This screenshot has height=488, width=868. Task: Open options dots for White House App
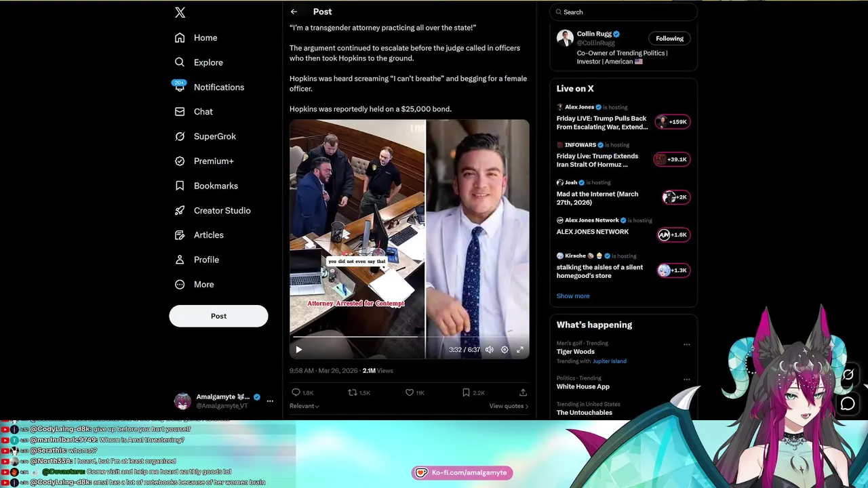point(686,380)
